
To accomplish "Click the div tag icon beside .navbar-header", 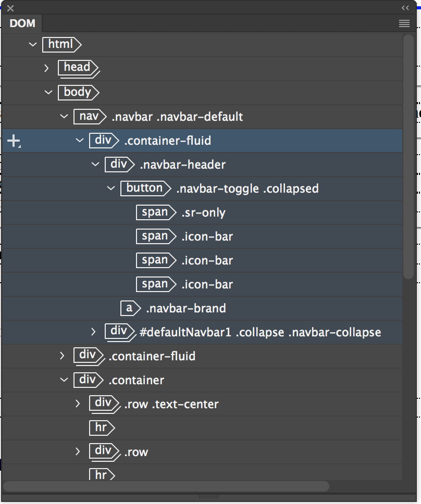I will point(119,164).
